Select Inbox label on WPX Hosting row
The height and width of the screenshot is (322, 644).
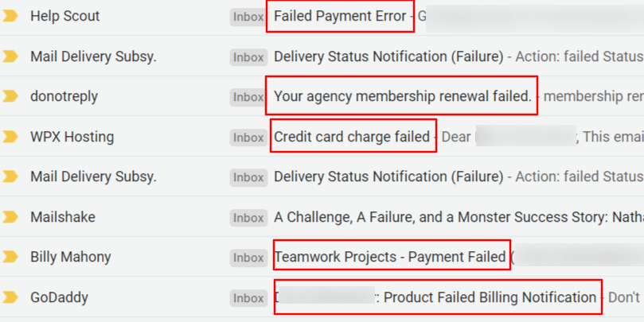tap(248, 138)
